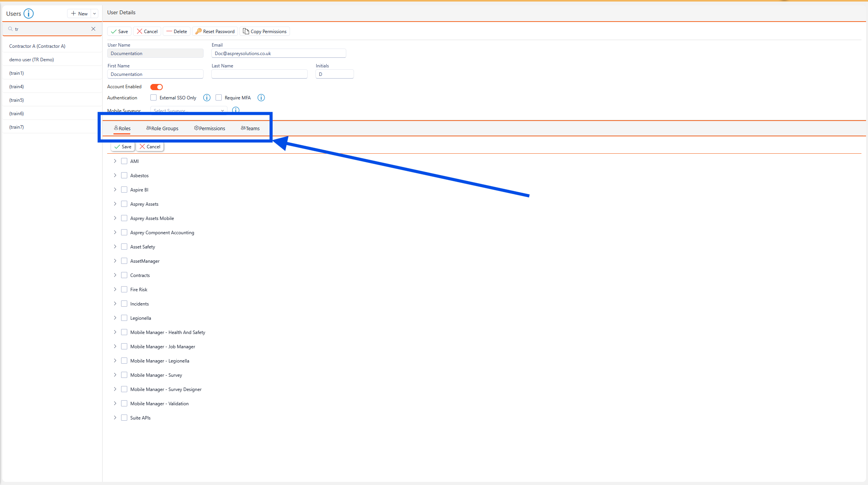Screen dimensions: 868x485
Task: Click the Delete user button
Action: coord(177,32)
